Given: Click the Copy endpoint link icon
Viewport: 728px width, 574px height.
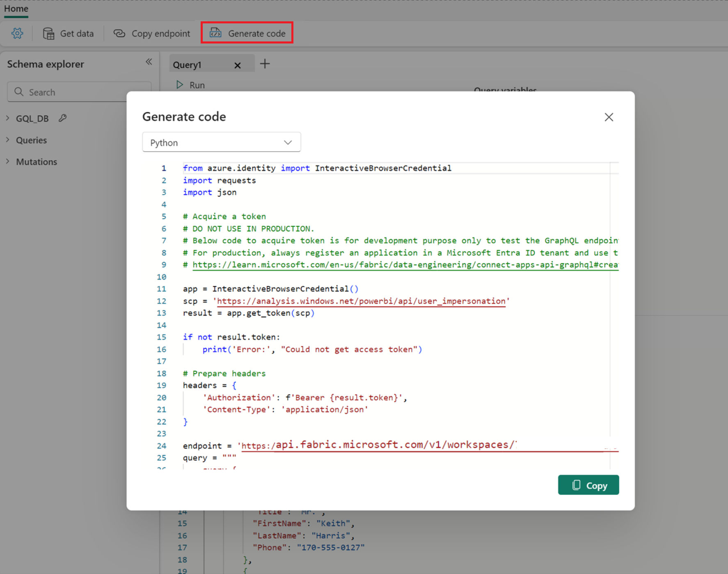Looking at the screenshot, I should click(119, 33).
